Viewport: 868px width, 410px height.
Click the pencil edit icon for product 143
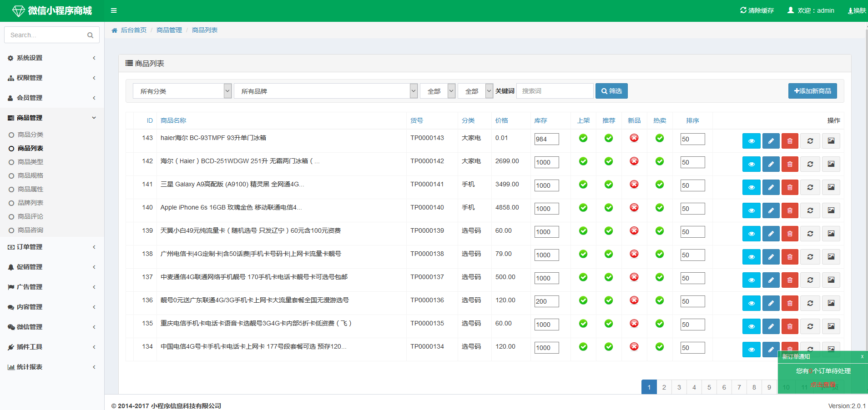click(x=771, y=141)
